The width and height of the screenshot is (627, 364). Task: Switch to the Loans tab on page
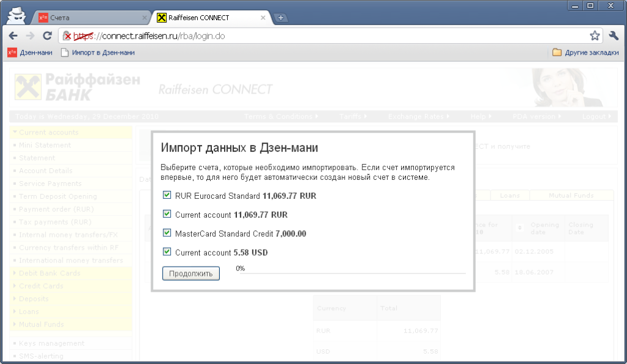[x=510, y=195]
